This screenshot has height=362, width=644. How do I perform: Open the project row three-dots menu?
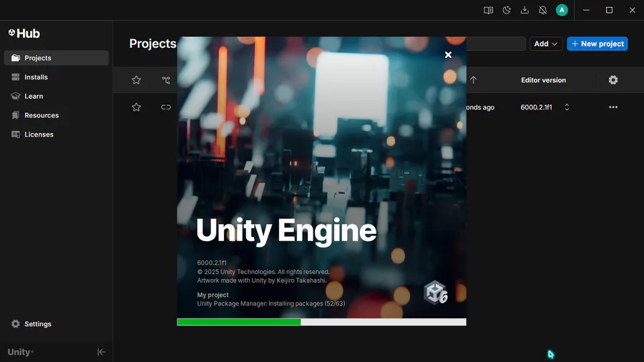click(613, 107)
